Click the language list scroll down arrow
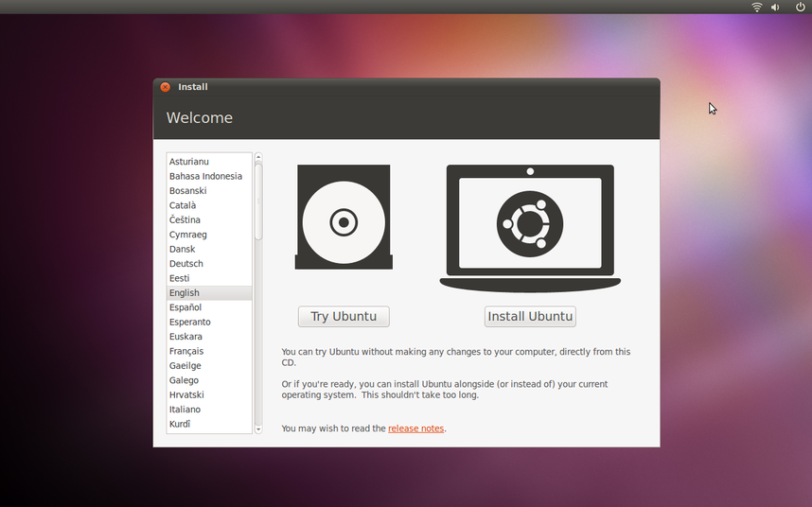This screenshot has width=812, height=507. point(258,428)
